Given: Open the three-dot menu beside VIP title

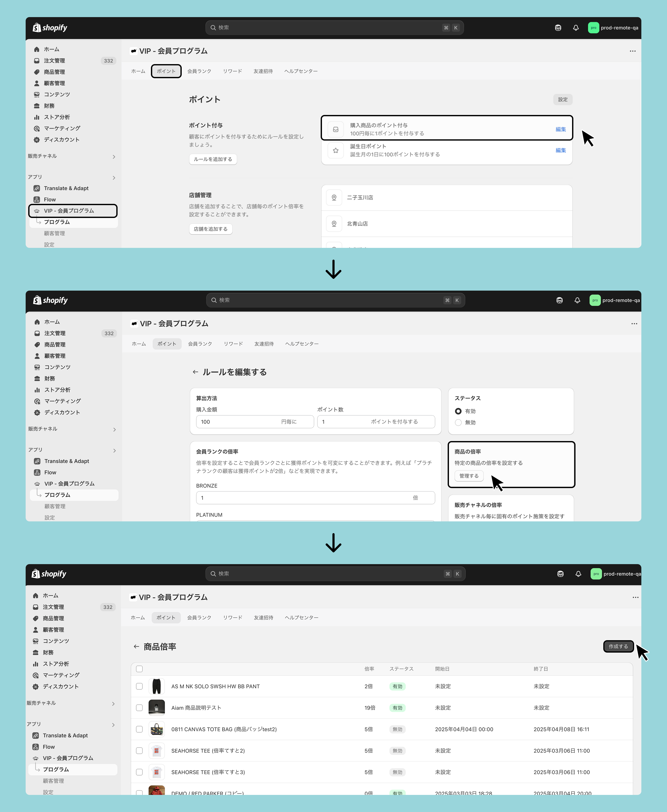Looking at the screenshot, I should pos(632,51).
